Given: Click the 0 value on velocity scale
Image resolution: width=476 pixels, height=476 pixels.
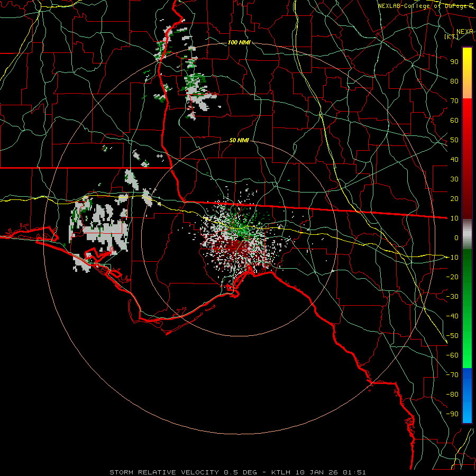Looking at the screenshot, I should click(456, 237).
